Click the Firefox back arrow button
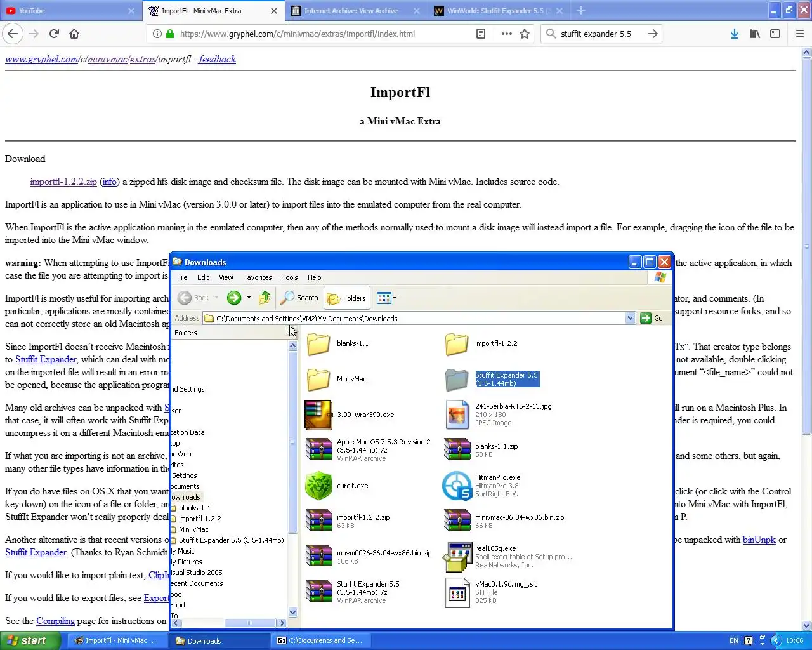This screenshot has width=812, height=650. pyautogui.click(x=13, y=34)
